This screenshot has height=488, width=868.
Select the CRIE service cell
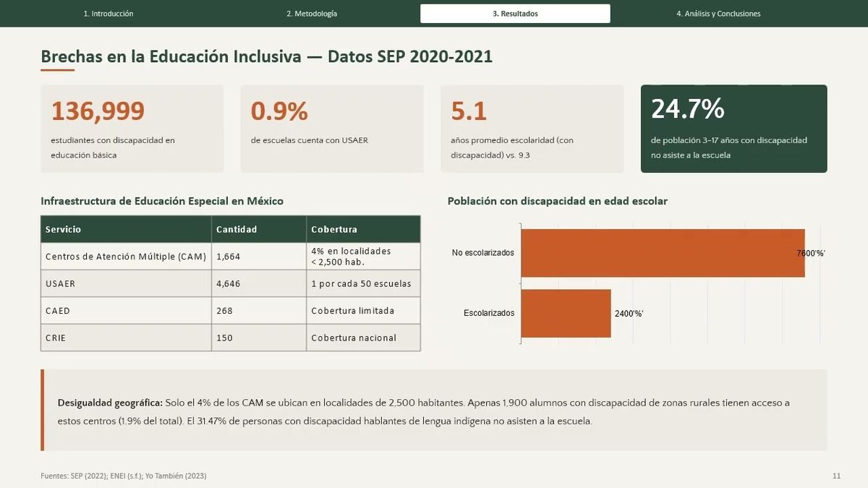tap(126, 338)
